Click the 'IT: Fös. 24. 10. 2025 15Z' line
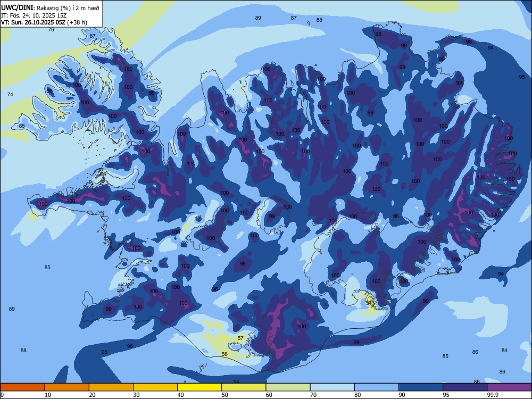 click(x=34, y=15)
